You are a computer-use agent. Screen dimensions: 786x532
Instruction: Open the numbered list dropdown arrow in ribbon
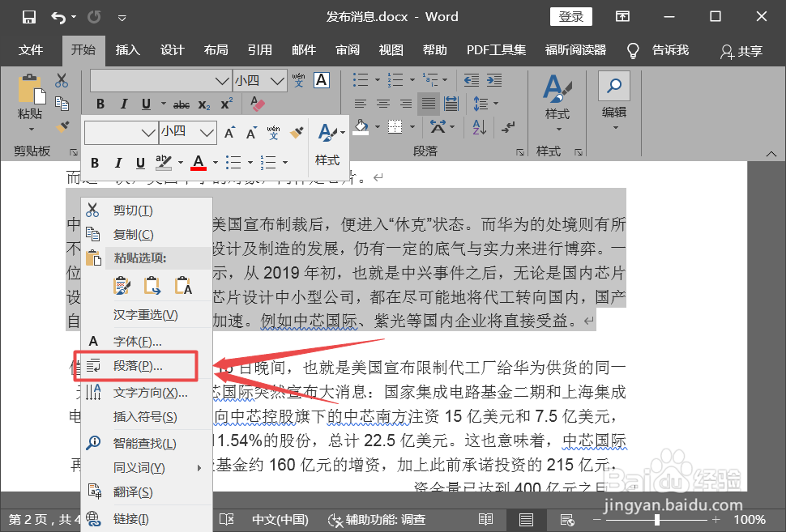point(412,79)
